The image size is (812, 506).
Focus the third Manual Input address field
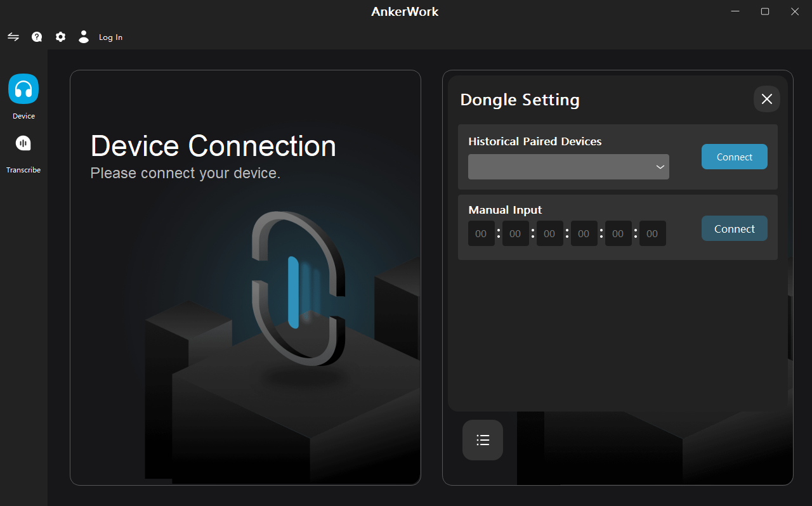tap(549, 233)
